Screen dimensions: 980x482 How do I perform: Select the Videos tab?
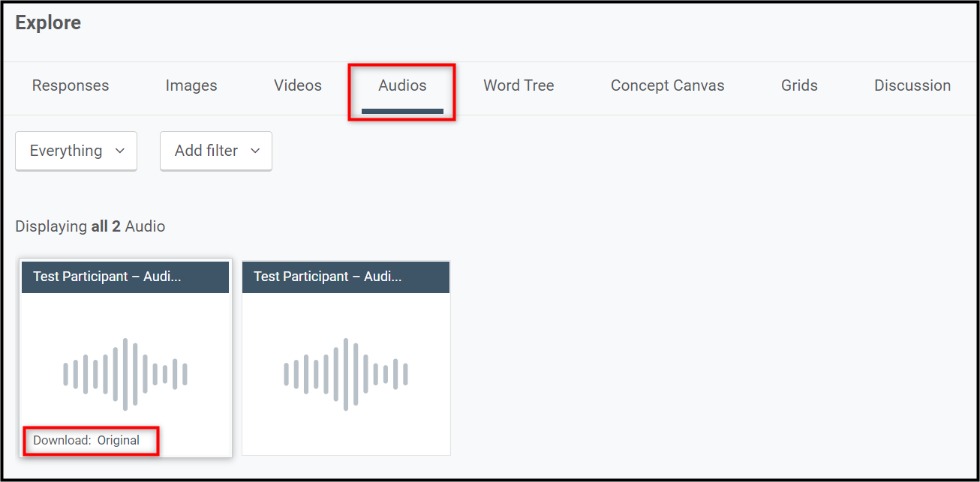tap(297, 85)
